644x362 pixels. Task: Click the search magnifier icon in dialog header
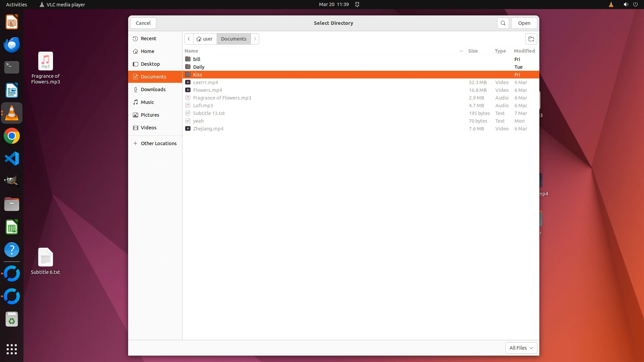click(x=503, y=23)
